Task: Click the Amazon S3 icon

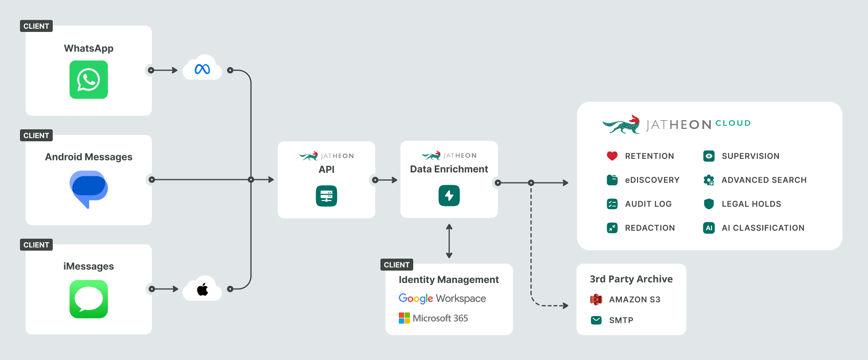Action: pos(596,299)
